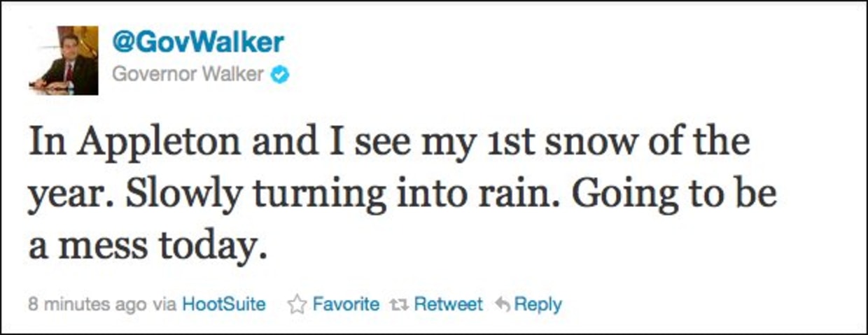The width and height of the screenshot is (868, 335).
Task: Click the Reply arrow icon
Action: click(x=502, y=305)
